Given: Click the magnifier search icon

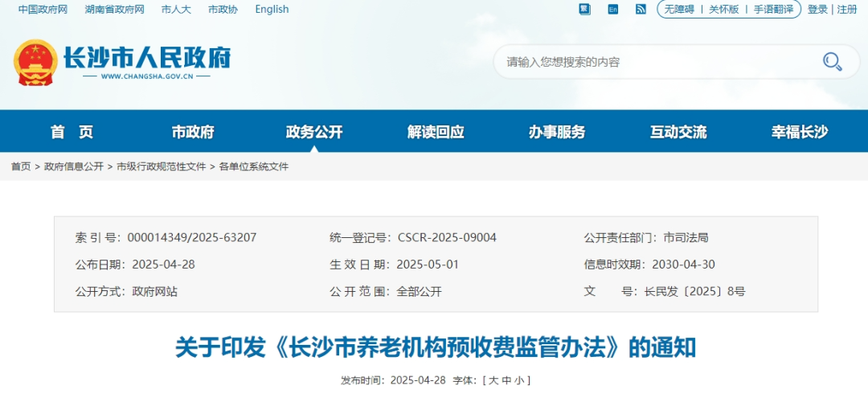Looking at the screenshot, I should [x=831, y=62].
